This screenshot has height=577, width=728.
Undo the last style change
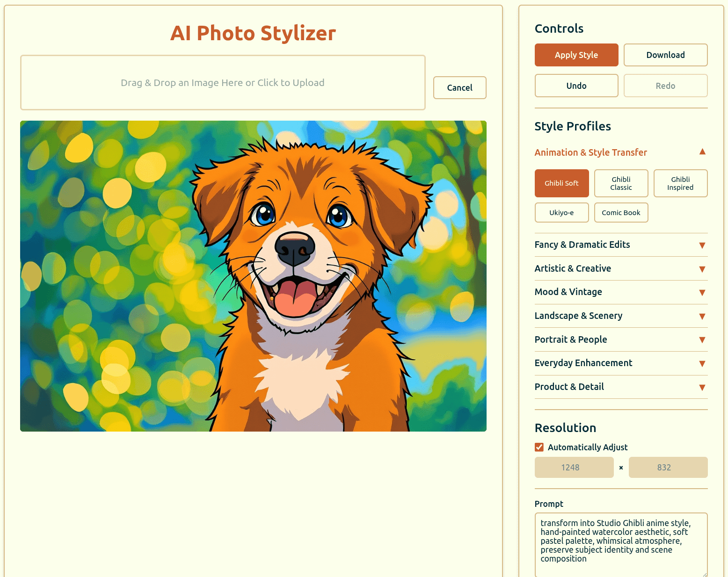576,86
